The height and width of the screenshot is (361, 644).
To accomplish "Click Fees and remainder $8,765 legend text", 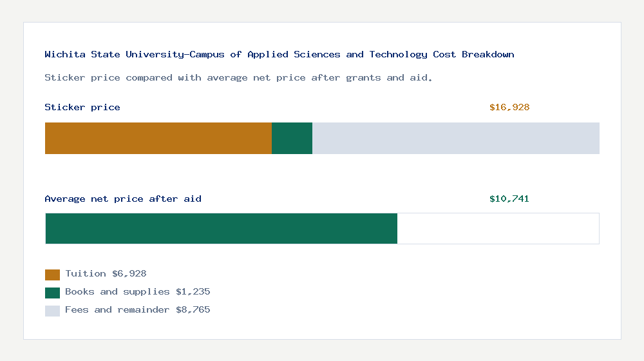I will coord(138,310).
